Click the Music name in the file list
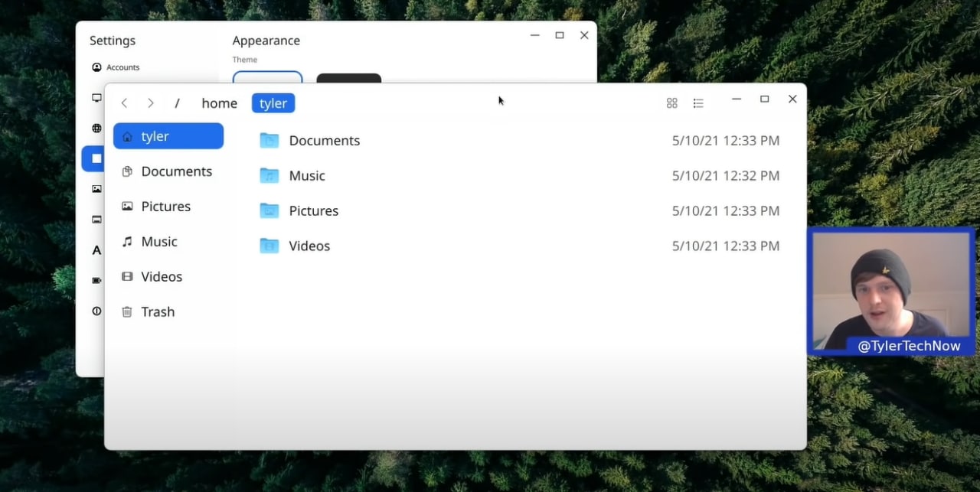This screenshot has width=980, height=492. click(x=307, y=176)
